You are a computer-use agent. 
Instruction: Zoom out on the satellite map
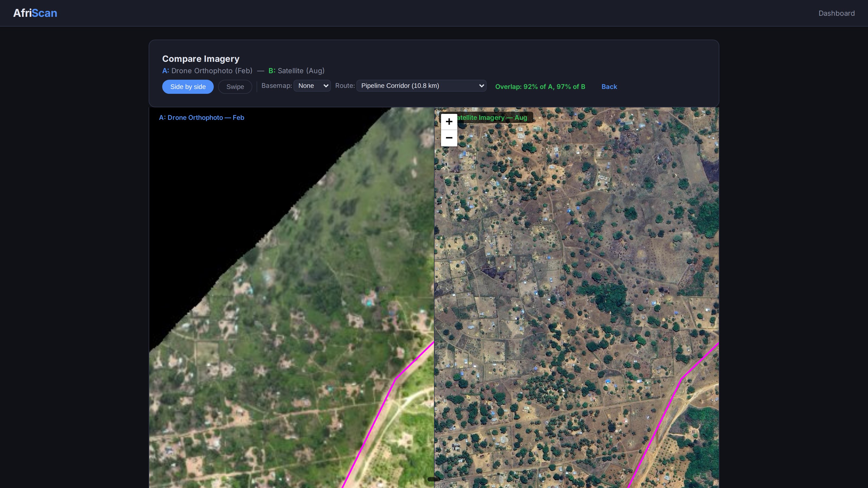pos(449,138)
